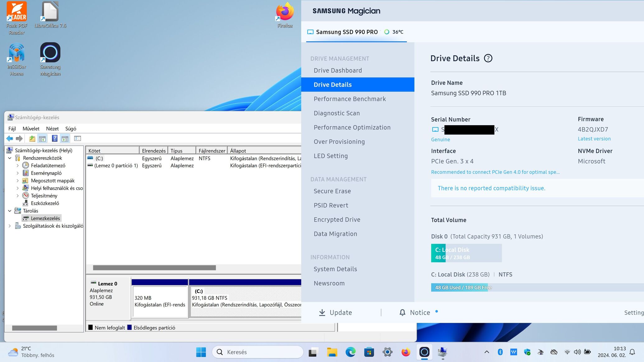Click the Notice button label
The width and height of the screenshot is (644, 362).
tap(420, 313)
